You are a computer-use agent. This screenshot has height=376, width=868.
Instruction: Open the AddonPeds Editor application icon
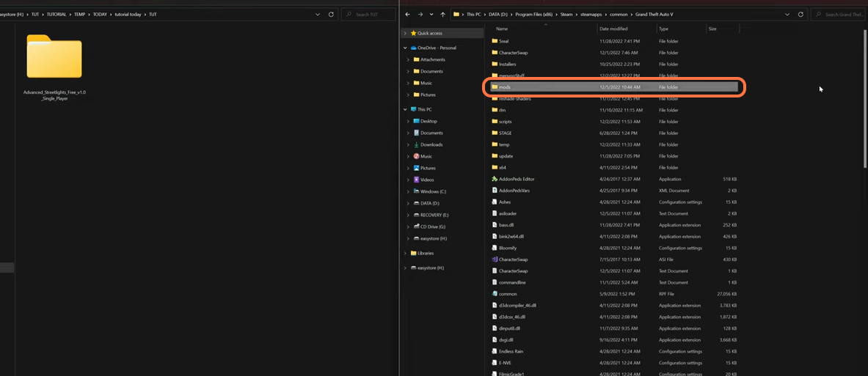(495, 179)
